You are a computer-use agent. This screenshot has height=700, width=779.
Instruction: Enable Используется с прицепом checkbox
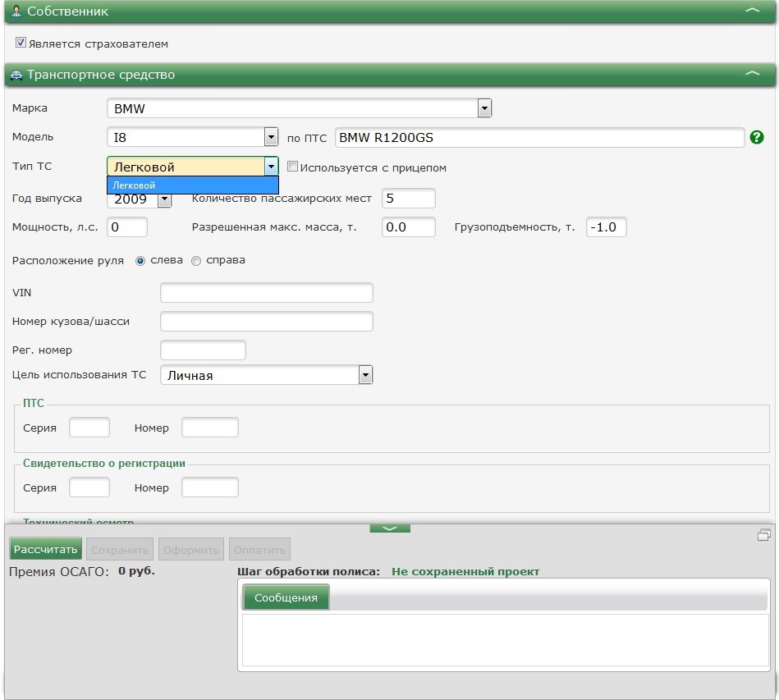(x=292, y=167)
